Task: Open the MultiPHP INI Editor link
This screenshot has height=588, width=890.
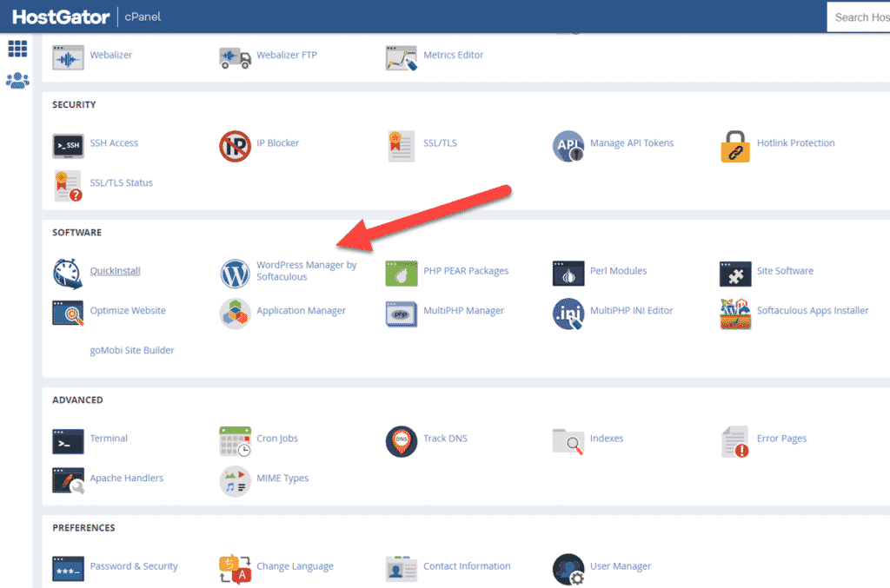Action: click(631, 311)
